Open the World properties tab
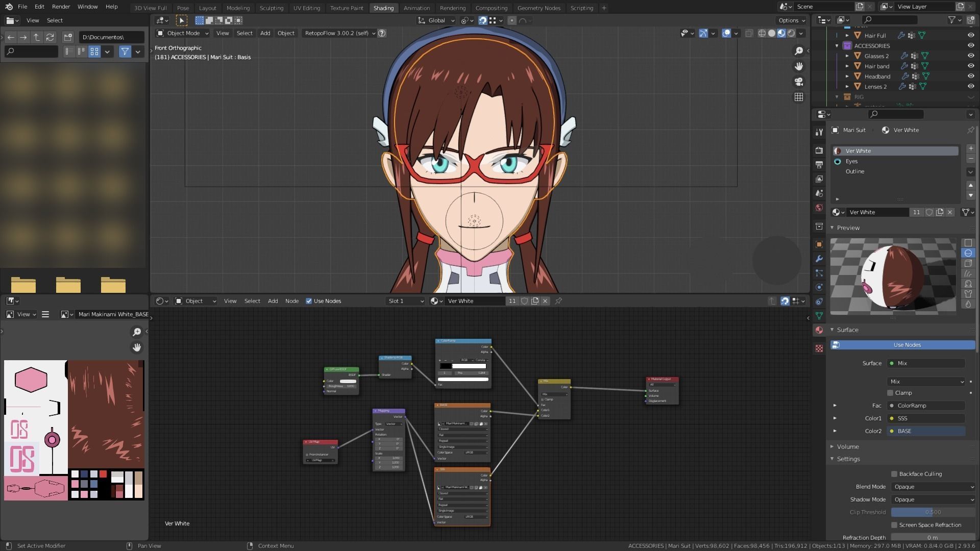The image size is (980, 551). pyautogui.click(x=819, y=208)
